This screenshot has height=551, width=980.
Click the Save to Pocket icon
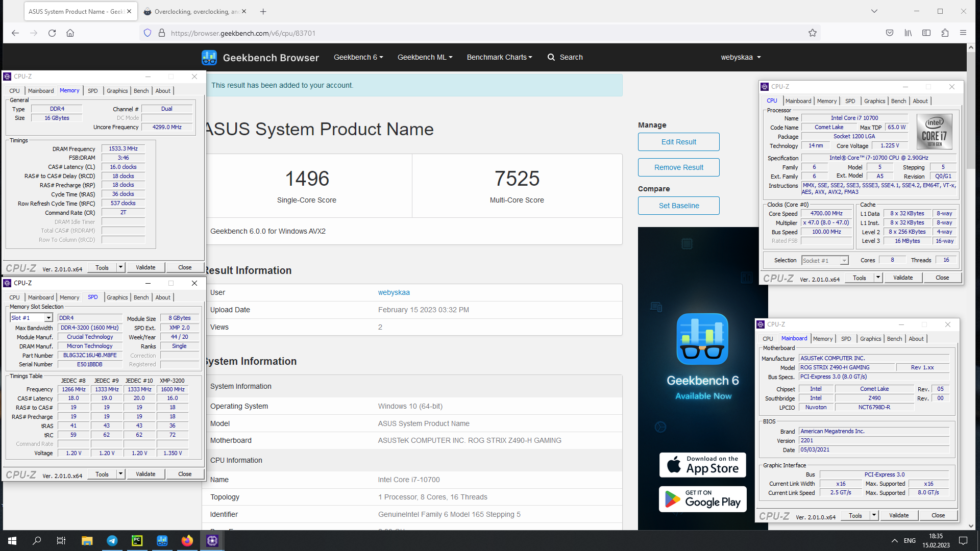coord(890,33)
